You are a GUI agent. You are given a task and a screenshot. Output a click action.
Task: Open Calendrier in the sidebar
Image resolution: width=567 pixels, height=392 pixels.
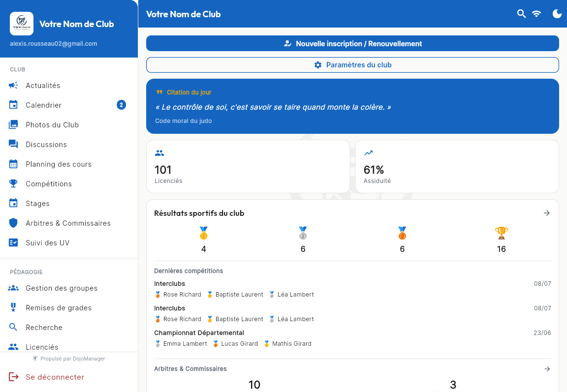pyautogui.click(x=69, y=105)
